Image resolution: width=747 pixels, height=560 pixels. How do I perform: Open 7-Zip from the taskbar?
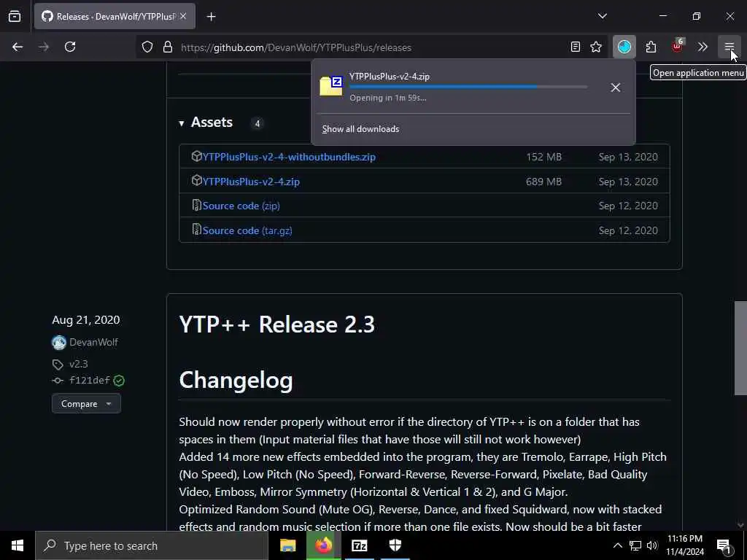click(359, 545)
